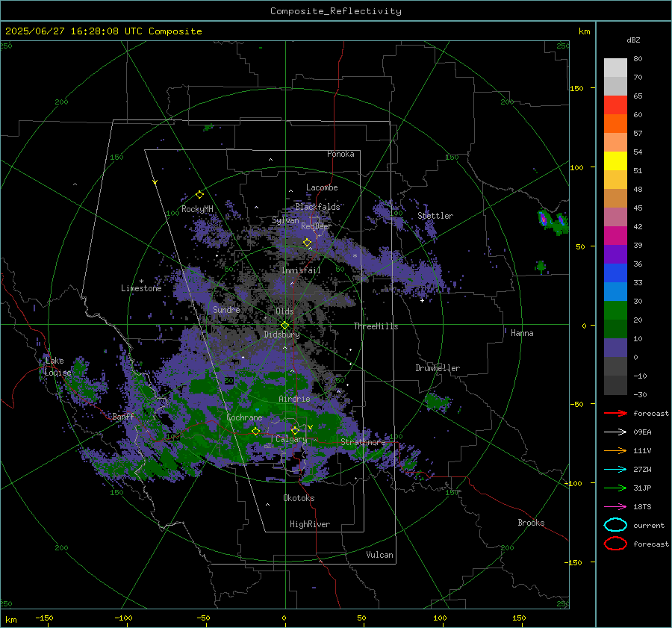Viewport: 672px width, 628px height.
Task: Click the Ponoka city label
Action: 340,154
